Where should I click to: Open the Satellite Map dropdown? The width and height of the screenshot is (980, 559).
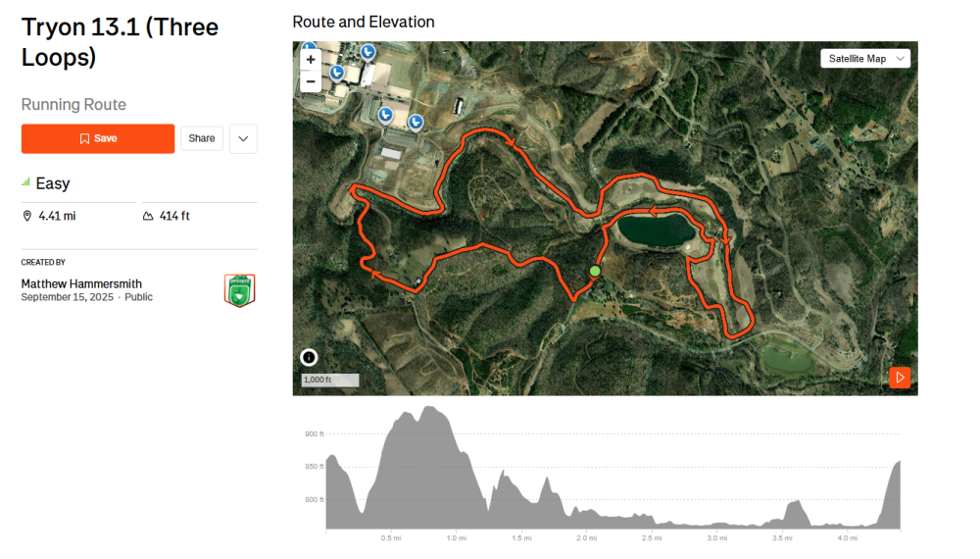click(865, 59)
